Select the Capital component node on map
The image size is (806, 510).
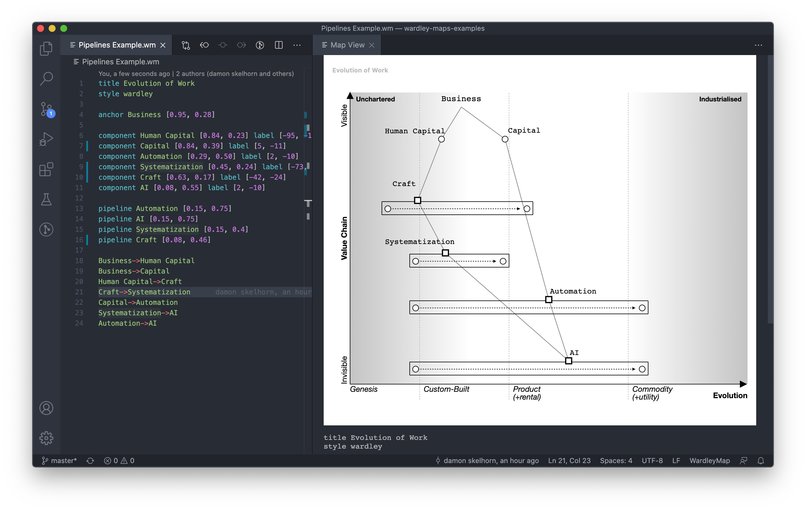[505, 139]
